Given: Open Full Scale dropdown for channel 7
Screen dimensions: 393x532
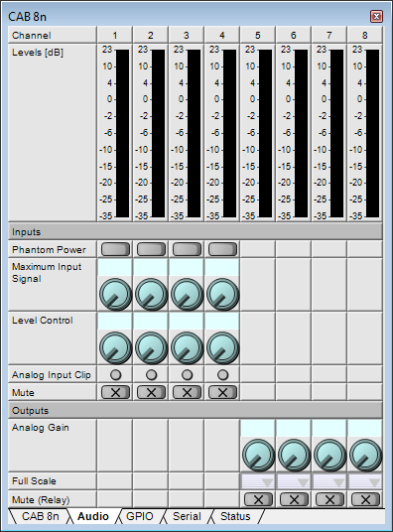Looking at the screenshot, I should pyautogui.click(x=329, y=481).
